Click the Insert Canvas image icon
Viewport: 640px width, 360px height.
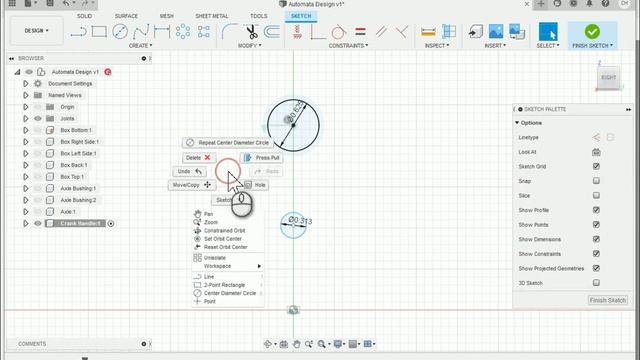[496, 31]
